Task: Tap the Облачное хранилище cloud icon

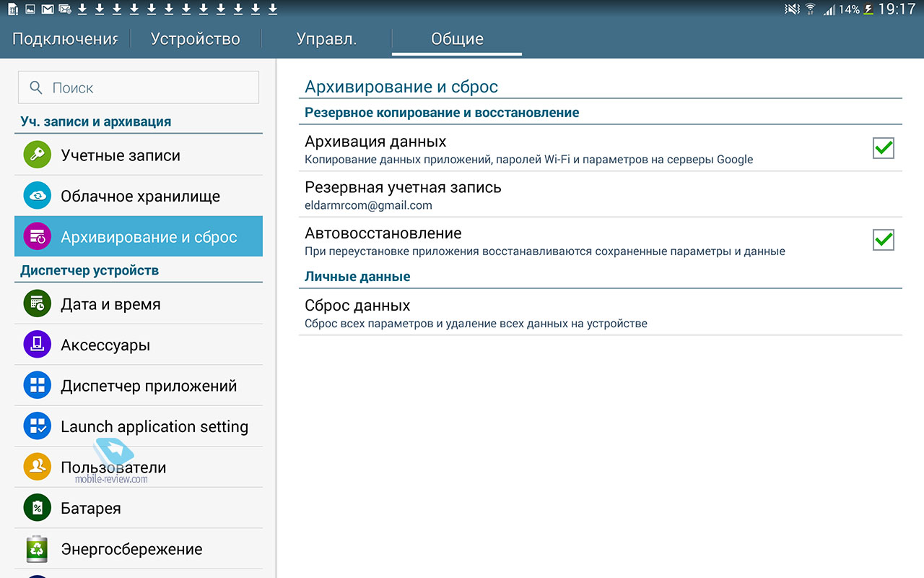Action: tap(37, 196)
